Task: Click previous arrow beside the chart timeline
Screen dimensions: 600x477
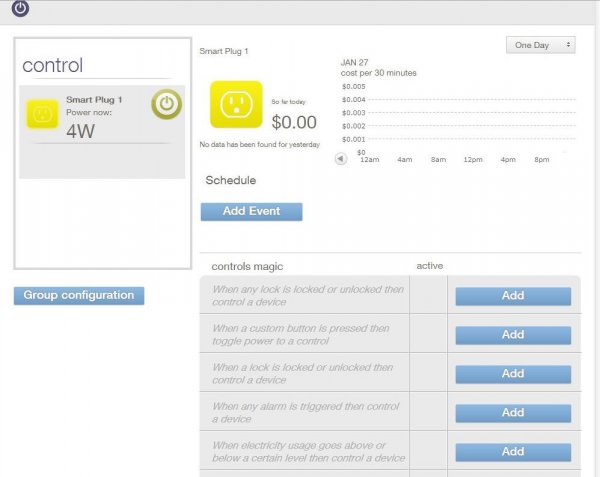Action: pyautogui.click(x=341, y=158)
